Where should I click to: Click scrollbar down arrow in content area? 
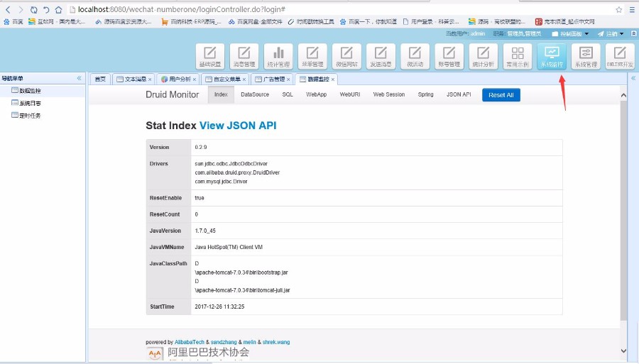pos(623,351)
